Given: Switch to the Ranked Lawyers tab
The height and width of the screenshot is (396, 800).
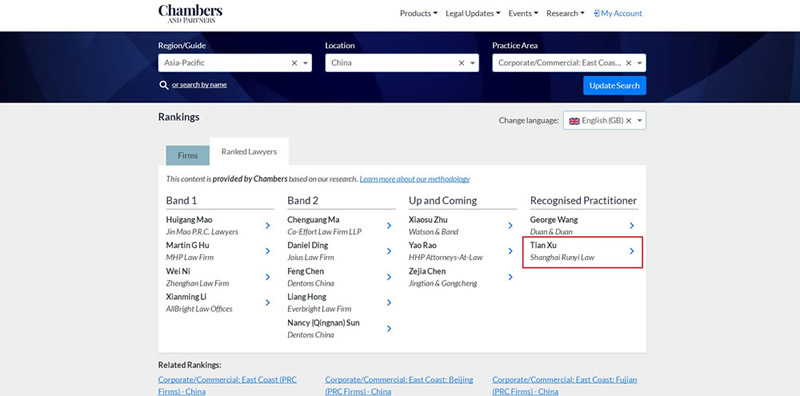Looking at the screenshot, I should coord(249,152).
